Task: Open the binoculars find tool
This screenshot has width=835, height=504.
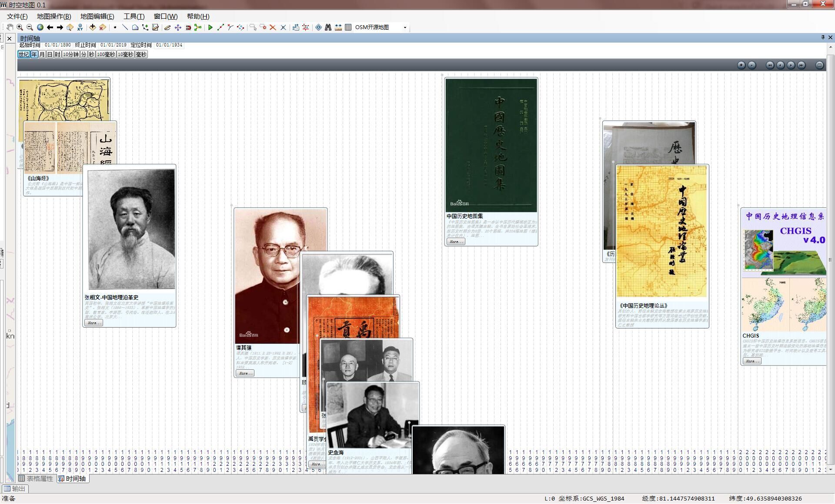Action: tap(328, 27)
